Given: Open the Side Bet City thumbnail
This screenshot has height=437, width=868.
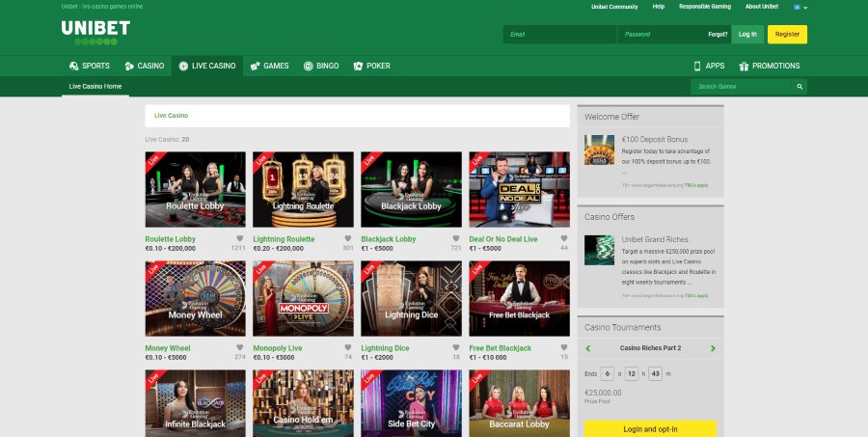Looking at the screenshot, I should pyautogui.click(x=411, y=403).
